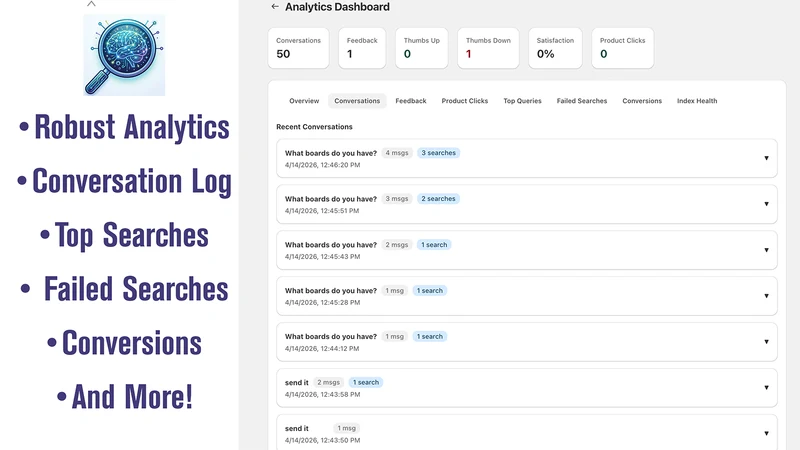Expand the send it 12:43:58 PM conversation
Image resolution: width=800 pixels, height=450 pixels.
click(x=766, y=388)
